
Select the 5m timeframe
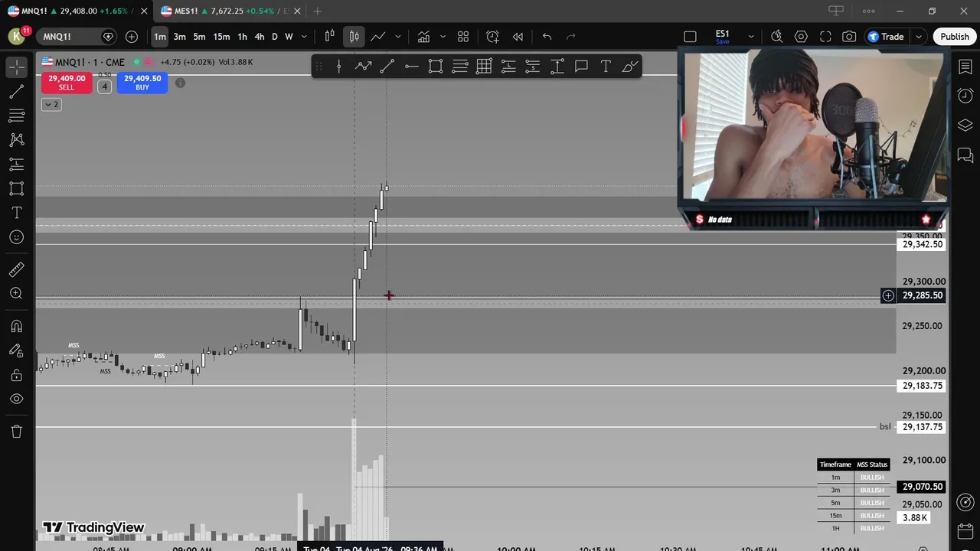199,37
